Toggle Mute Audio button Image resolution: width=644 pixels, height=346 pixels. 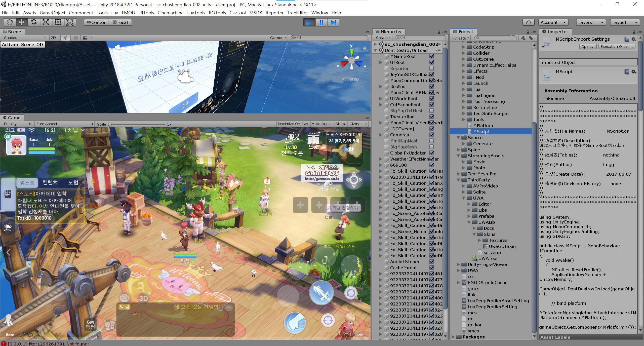coord(321,124)
